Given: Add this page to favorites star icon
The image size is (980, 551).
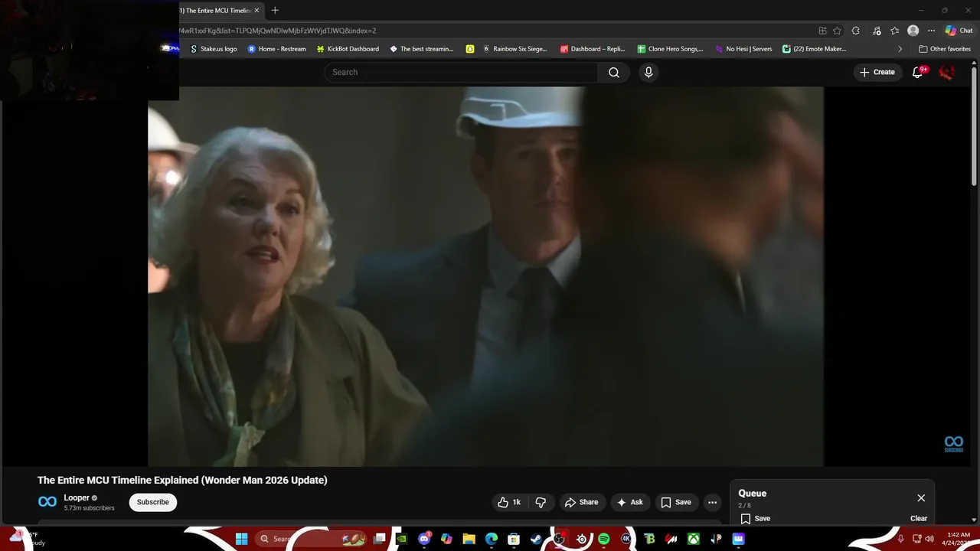Looking at the screenshot, I should pos(838,31).
